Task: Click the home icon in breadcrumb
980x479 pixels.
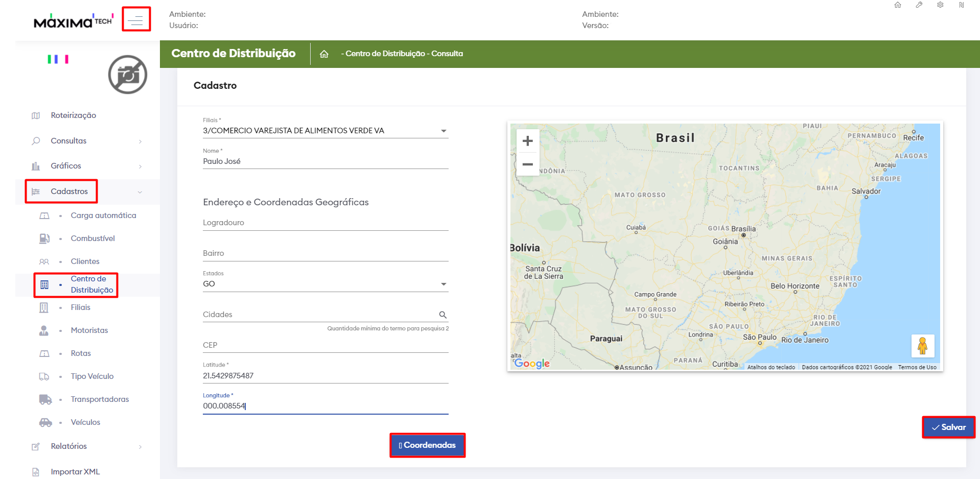Action: coord(324,54)
